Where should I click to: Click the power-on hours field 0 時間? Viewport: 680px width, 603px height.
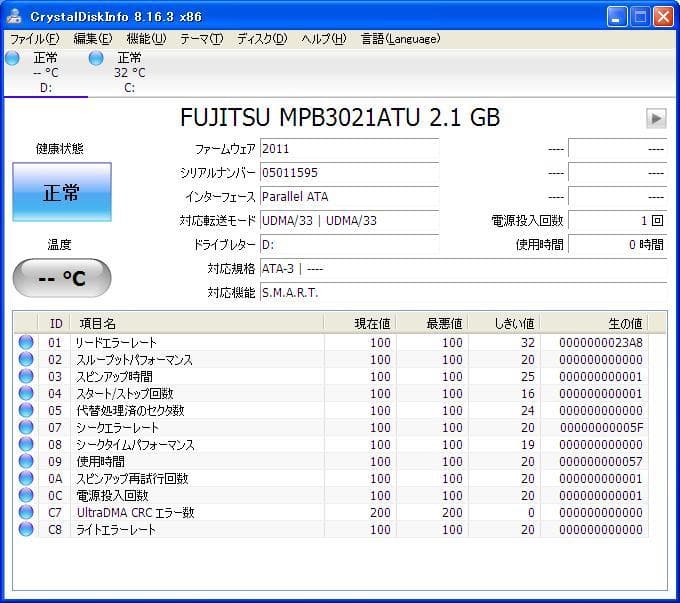pos(618,245)
